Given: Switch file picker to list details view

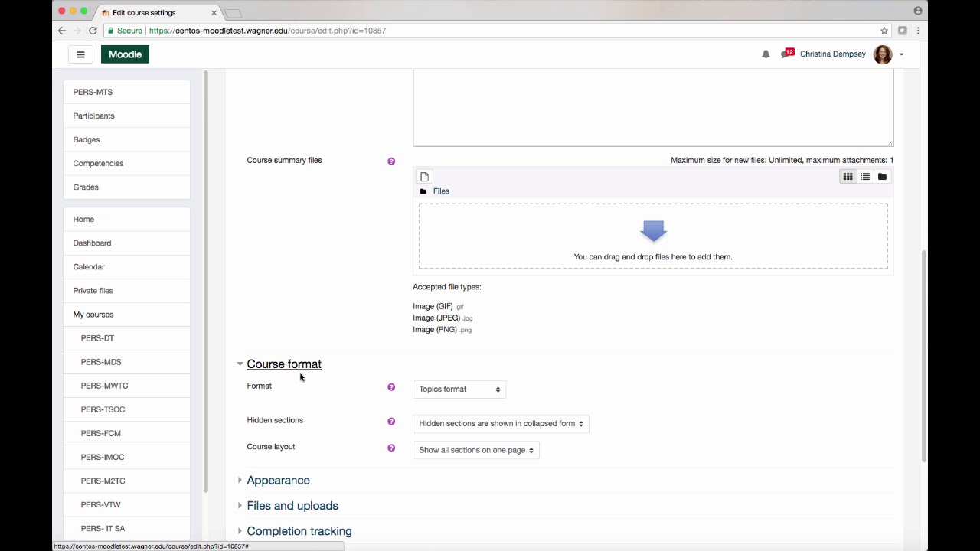Looking at the screenshot, I should click(x=865, y=177).
